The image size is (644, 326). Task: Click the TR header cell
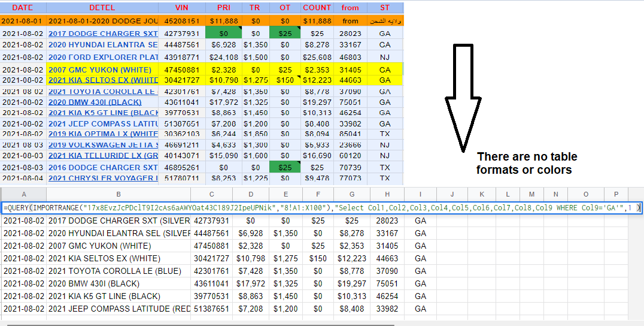coord(255,8)
